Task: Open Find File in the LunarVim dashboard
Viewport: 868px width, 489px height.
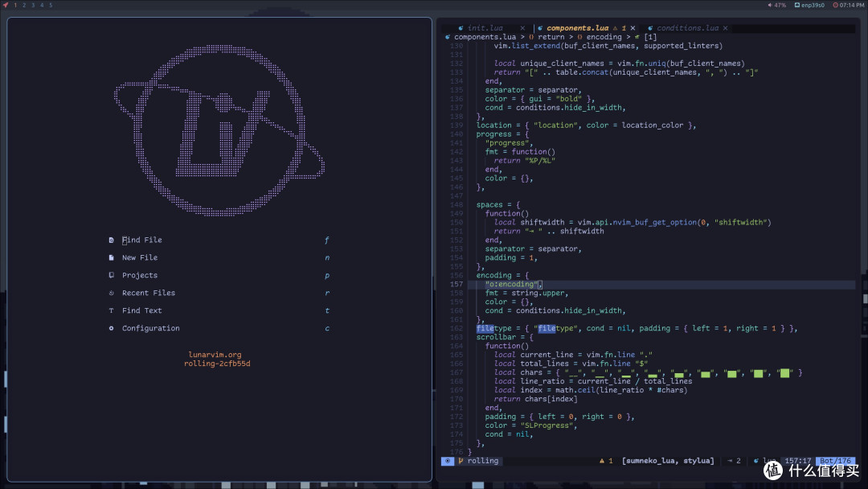Action: (141, 240)
